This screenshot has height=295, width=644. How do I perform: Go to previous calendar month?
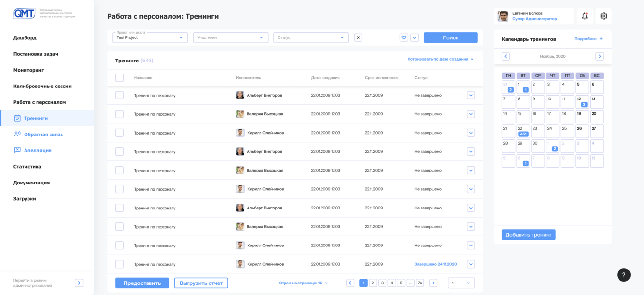[506, 56]
